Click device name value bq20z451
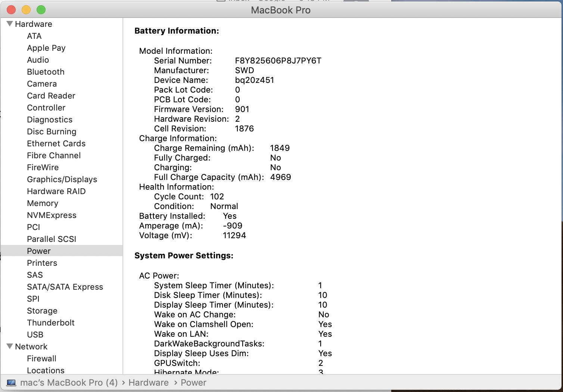 click(x=255, y=80)
